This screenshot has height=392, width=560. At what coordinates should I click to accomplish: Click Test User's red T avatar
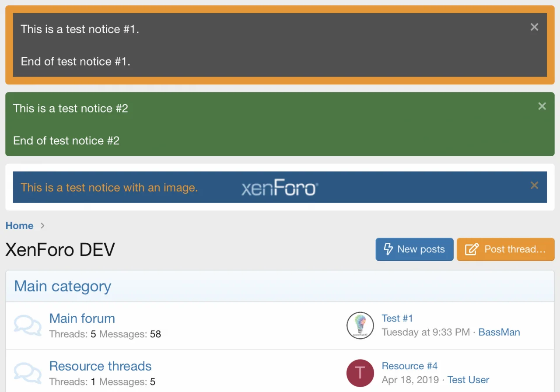click(360, 373)
